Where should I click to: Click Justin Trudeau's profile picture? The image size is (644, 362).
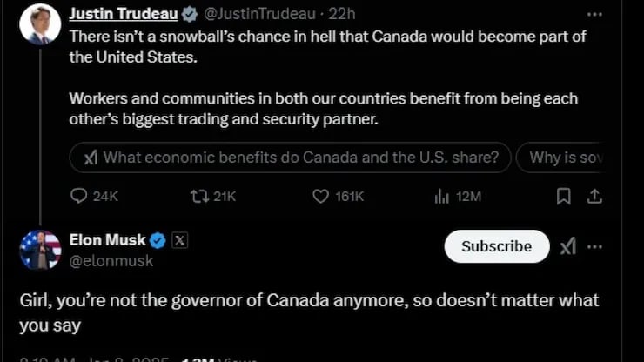(x=40, y=24)
